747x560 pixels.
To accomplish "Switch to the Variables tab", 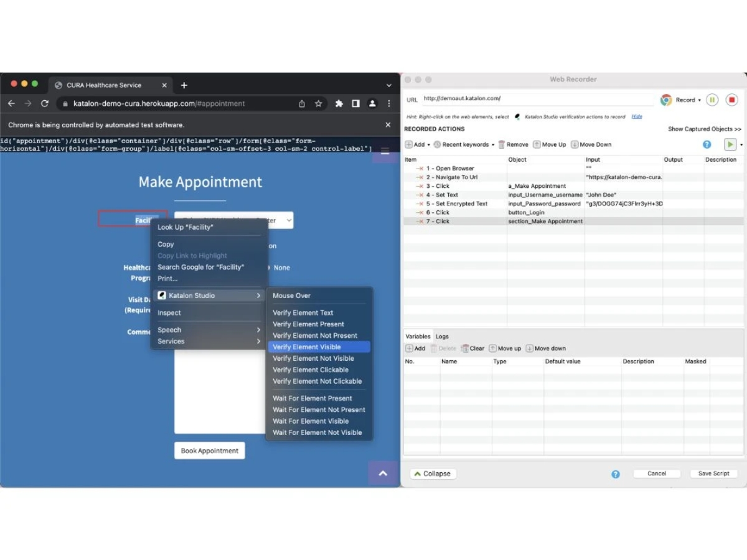I will coord(418,337).
